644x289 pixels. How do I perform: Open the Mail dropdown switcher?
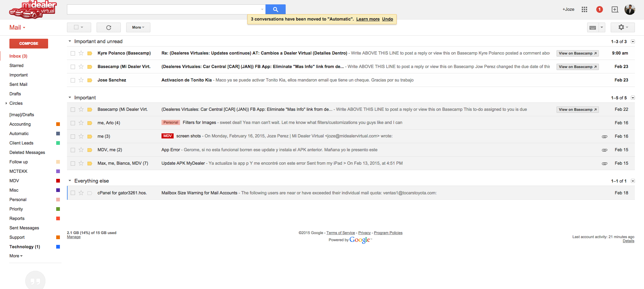point(17,28)
